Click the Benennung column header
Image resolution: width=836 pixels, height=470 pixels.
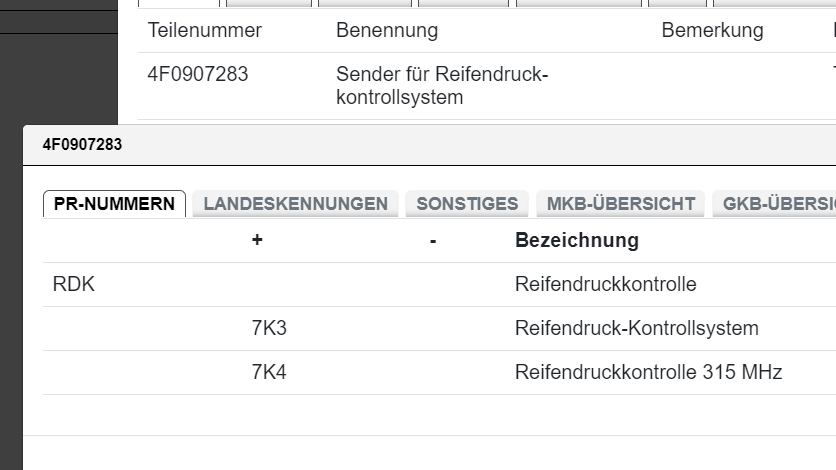pos(386,30)
